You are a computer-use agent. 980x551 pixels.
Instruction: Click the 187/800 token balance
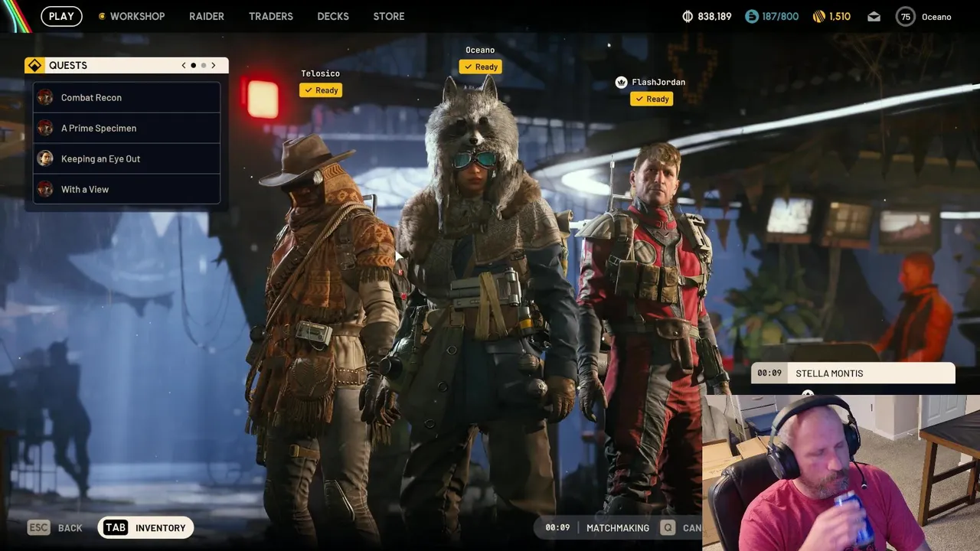tap(780, 16)
